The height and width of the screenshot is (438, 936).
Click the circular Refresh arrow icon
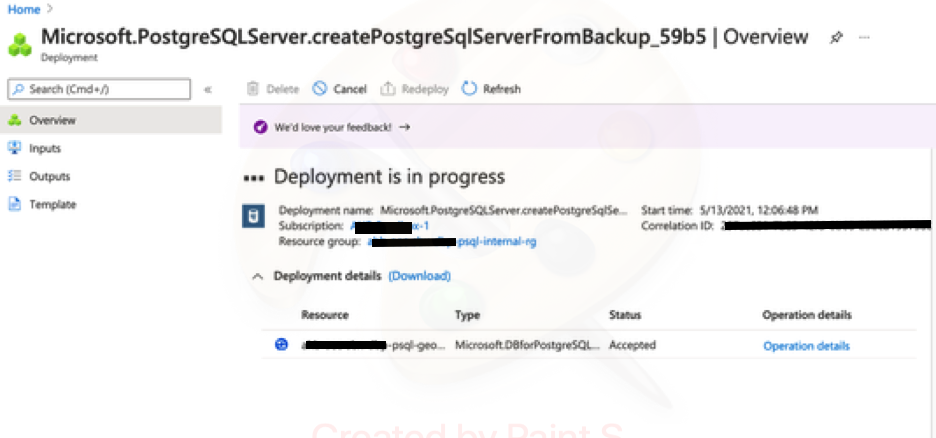click(469, 89)
